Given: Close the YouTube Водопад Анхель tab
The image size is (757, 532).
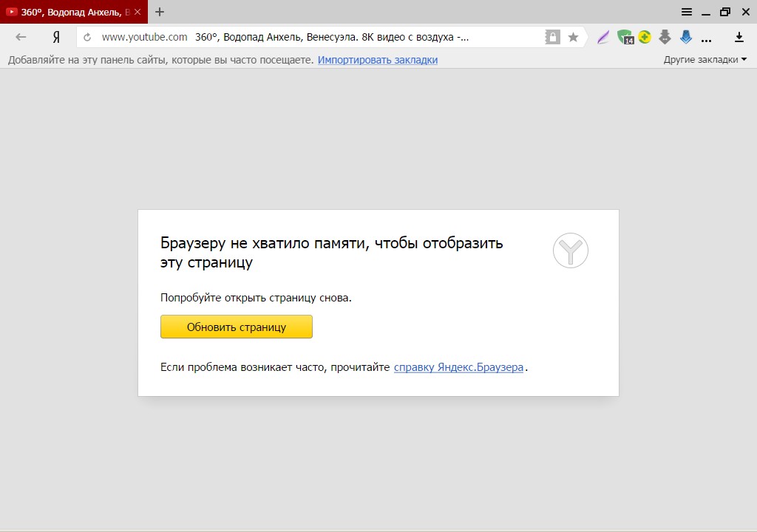Looking at the screenshot, I should click(138, 12).
